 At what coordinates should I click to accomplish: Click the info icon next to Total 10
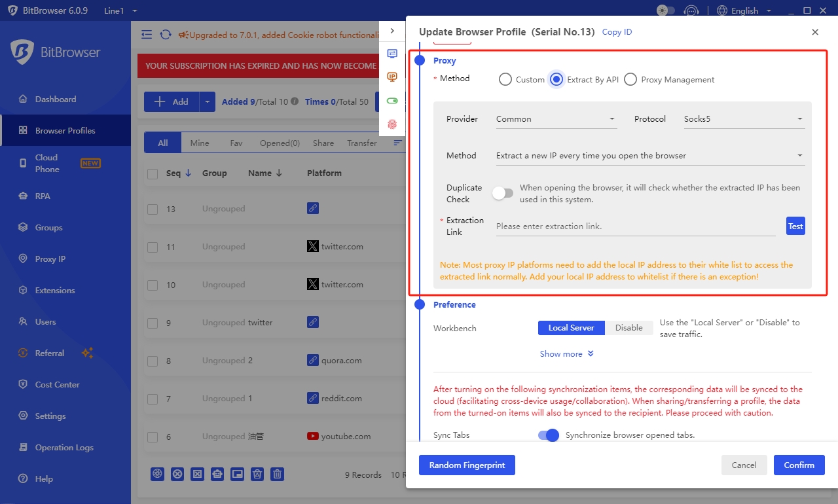pos(295,101)
